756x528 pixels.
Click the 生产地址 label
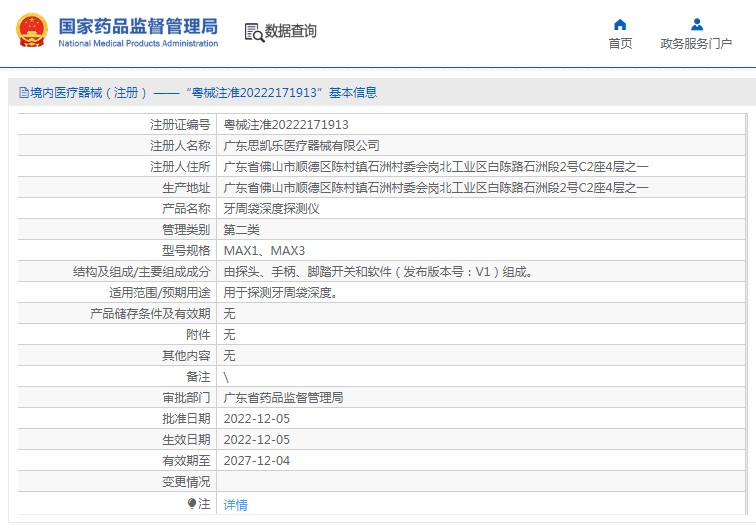[186, 188]
